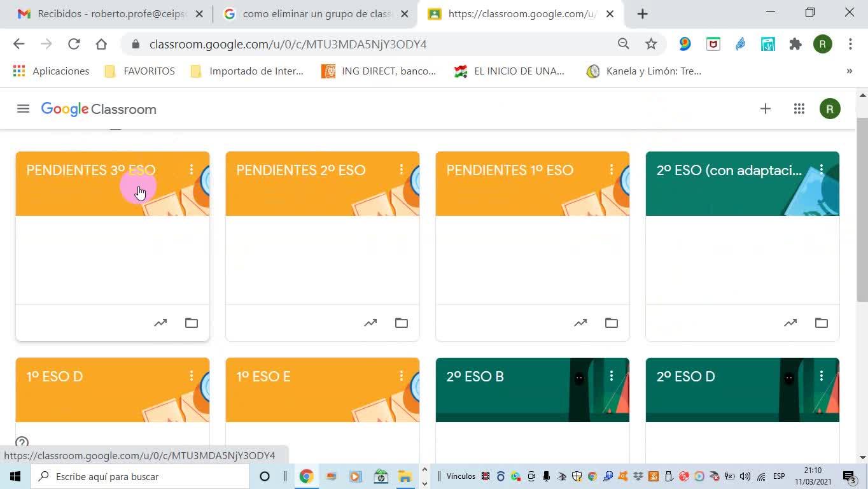
Task: Open the 1º ESO D class
Action: (x=55, y=376)
